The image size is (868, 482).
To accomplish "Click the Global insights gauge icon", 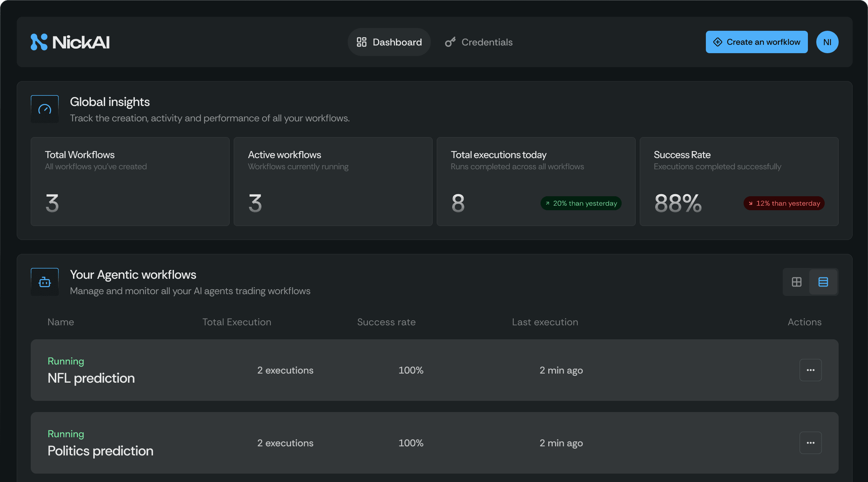I will [45, 109].
